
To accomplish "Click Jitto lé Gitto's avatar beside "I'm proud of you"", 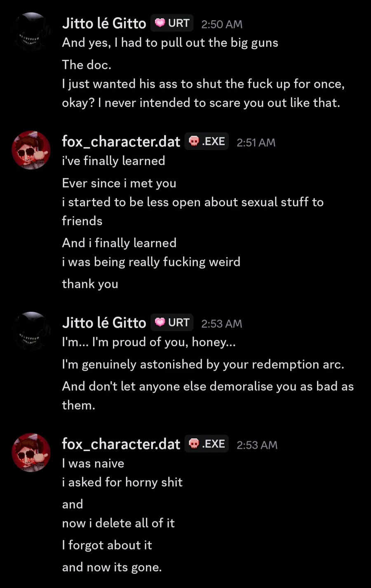I will tap(31, 331).
